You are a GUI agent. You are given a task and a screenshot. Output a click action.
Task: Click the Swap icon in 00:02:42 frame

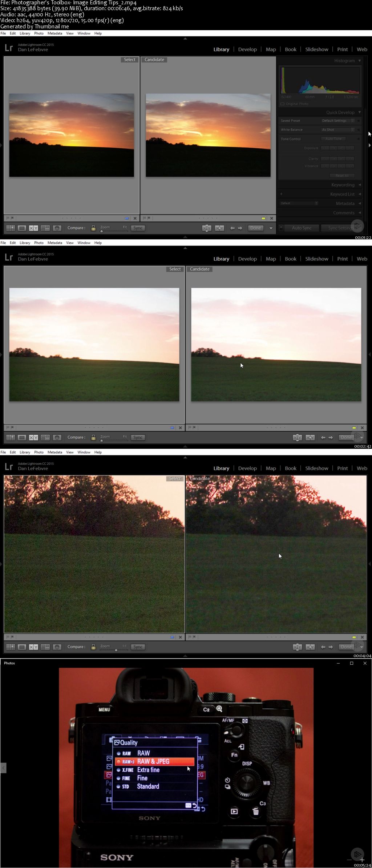297,437
